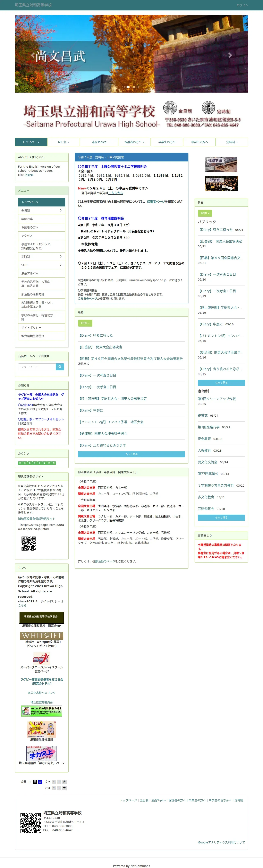Screen dimensions: 263x868
Task: Select white background color 白
Action: point(30,782)
